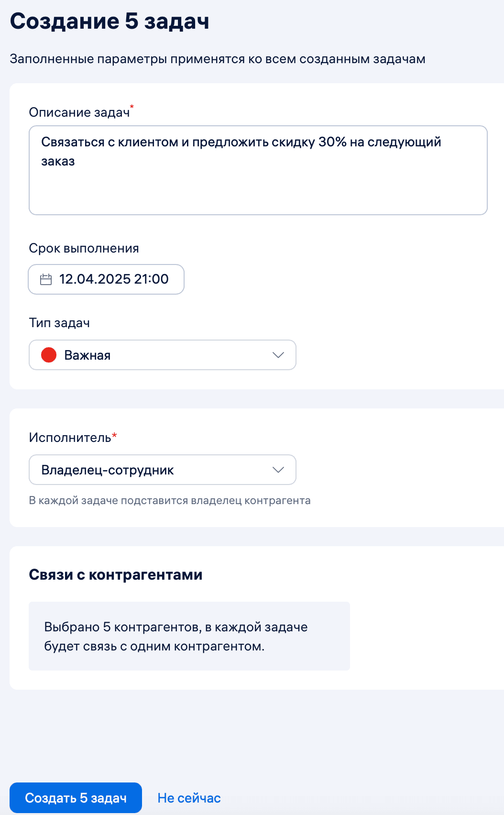
Task: Click the Не сейчас link
Action: pos(190,797)
